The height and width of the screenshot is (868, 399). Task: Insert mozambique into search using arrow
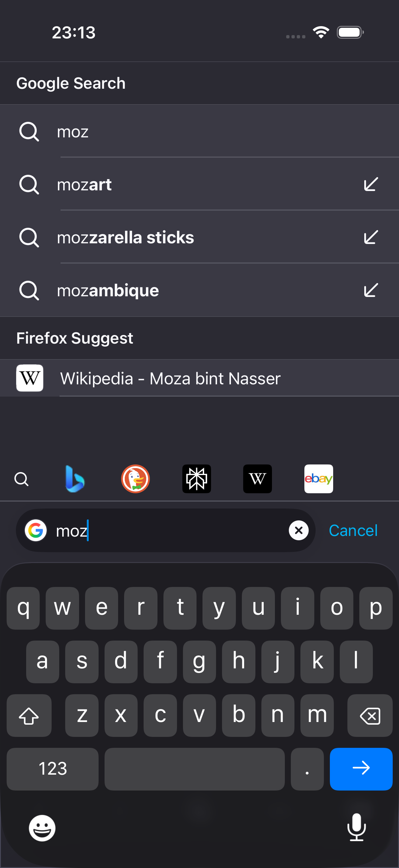(371, 290)
